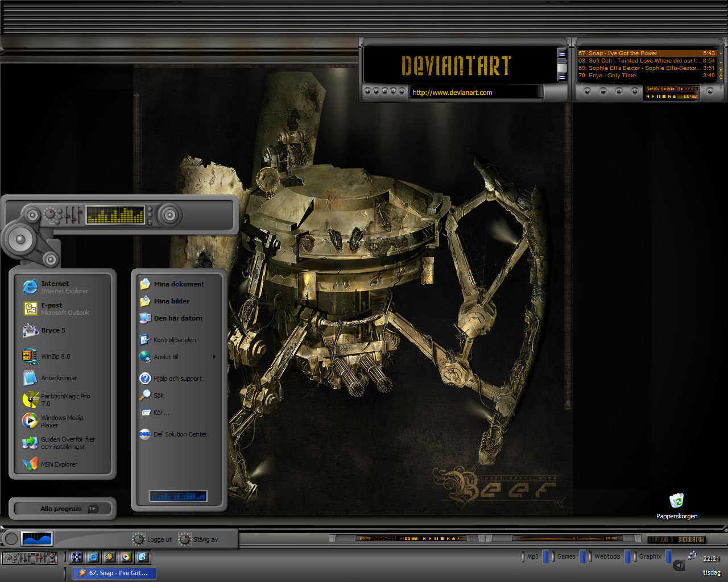Click Stäng av knob button
Screen dimensions: 728x582
coord(184,539)
